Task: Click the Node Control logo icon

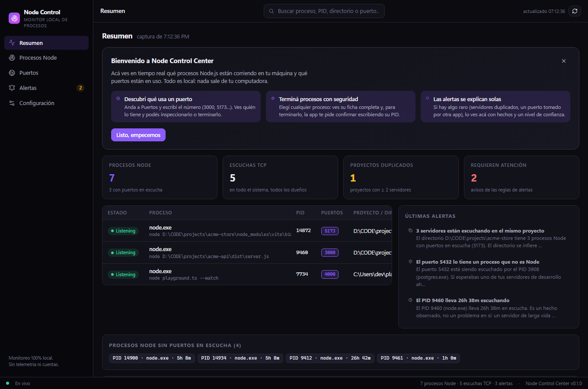Action: [14, 18]
